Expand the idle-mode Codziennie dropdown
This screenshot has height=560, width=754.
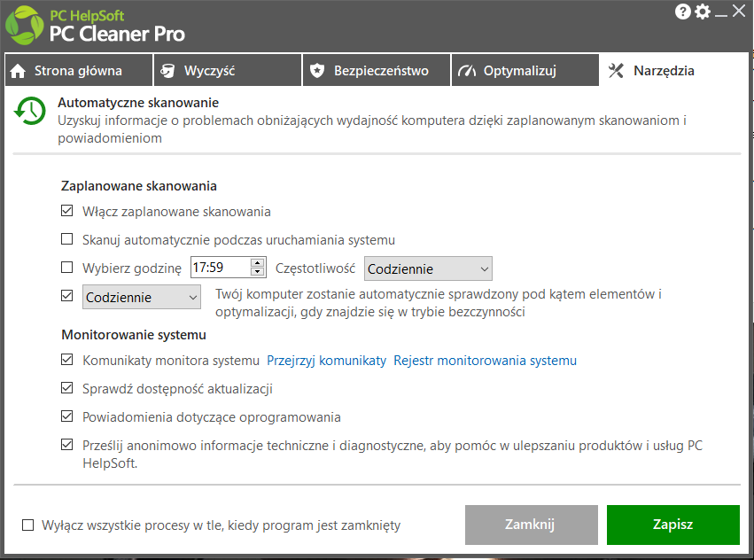[x=142, y=297]
